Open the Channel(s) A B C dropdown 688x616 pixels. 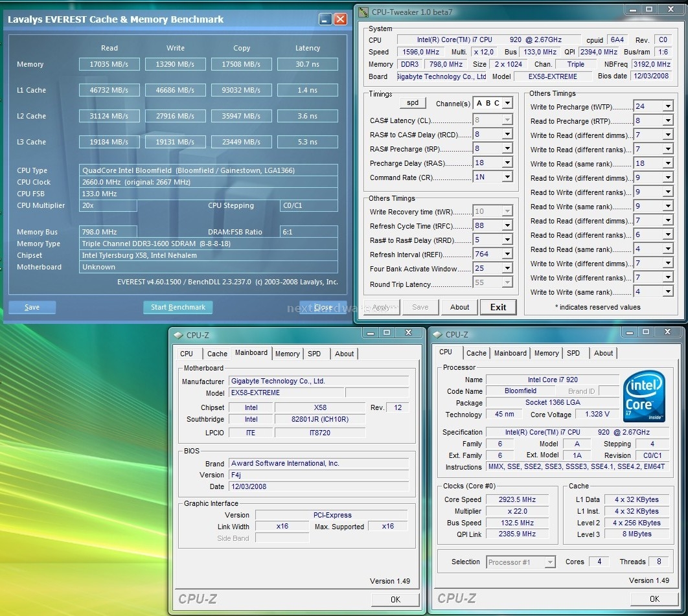[508, 103]
